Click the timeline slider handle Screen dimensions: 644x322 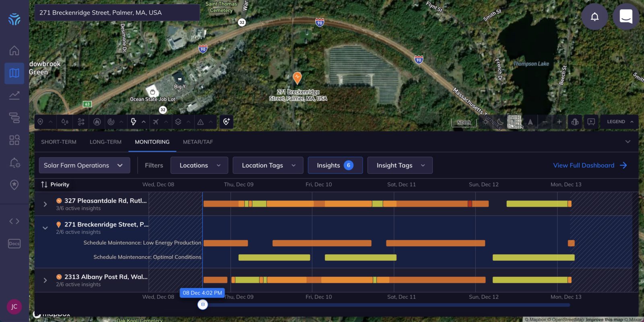(x=202, y=305)
